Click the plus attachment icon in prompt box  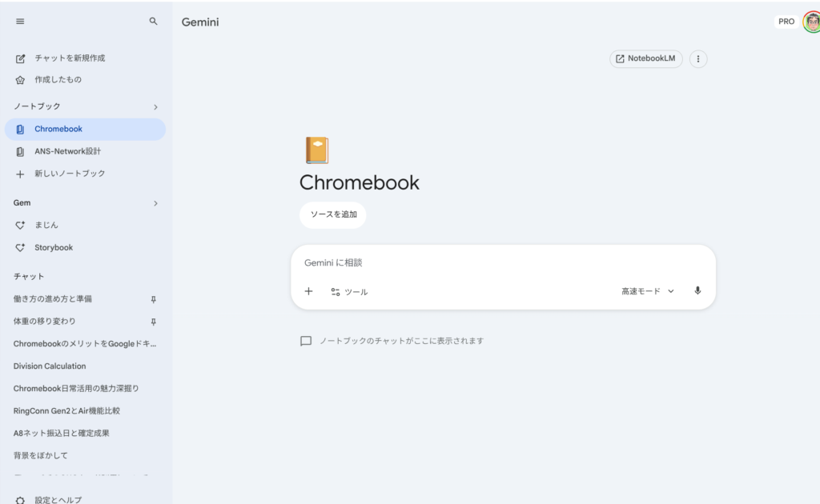[x=308, y=291]
